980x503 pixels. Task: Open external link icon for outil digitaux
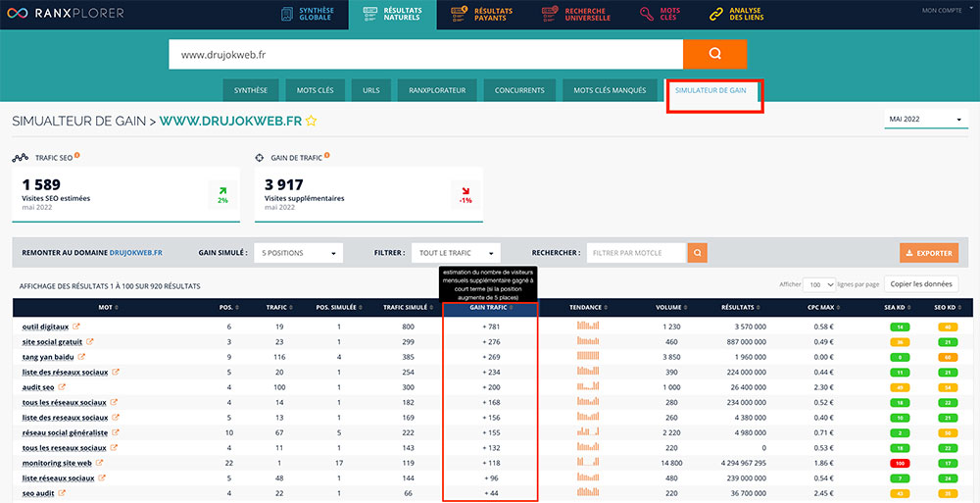[x=76, y=326]
